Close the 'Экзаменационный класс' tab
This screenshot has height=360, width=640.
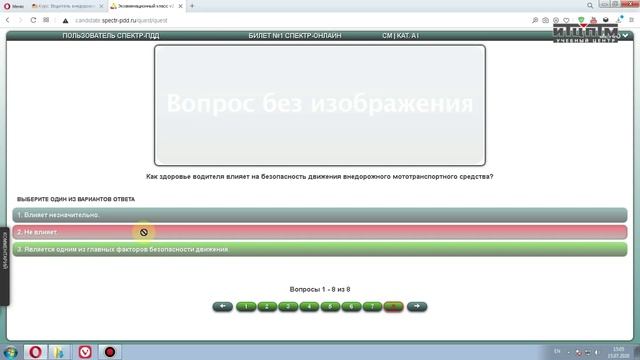180,6
